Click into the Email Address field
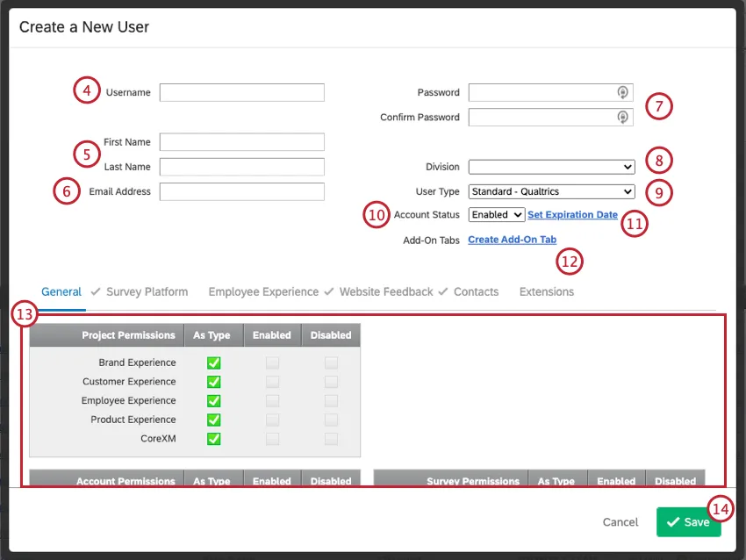 (241, 191)
